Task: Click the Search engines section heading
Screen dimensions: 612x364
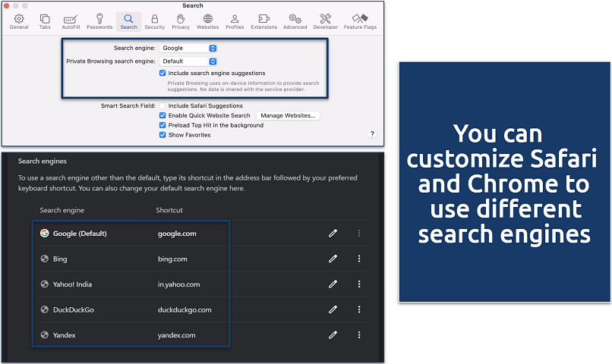Action: [43, 162]
